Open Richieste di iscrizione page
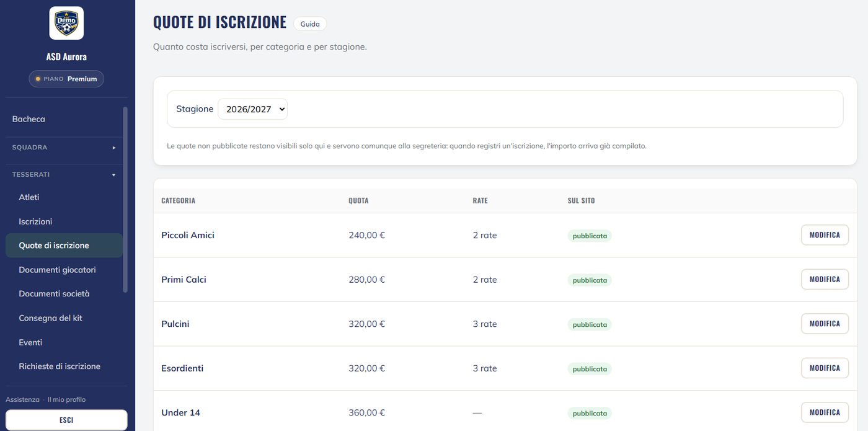Screen dimensions: 868x431 click(x=64, y=367)
